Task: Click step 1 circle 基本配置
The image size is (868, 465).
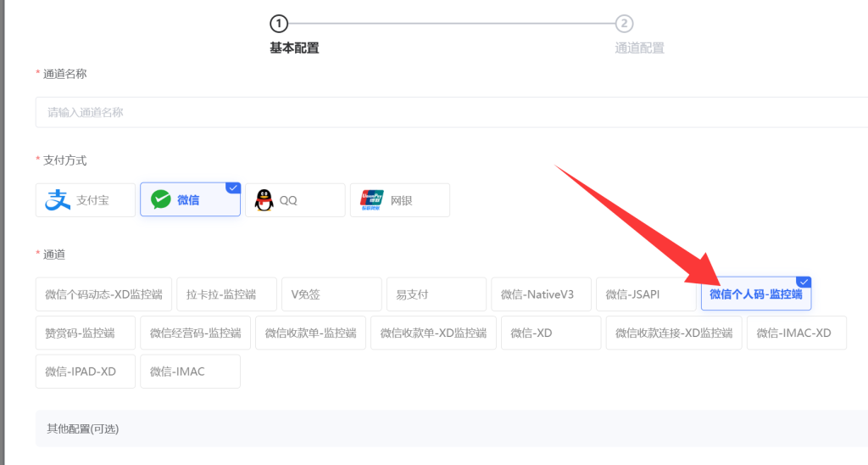Action: (279, 24)
